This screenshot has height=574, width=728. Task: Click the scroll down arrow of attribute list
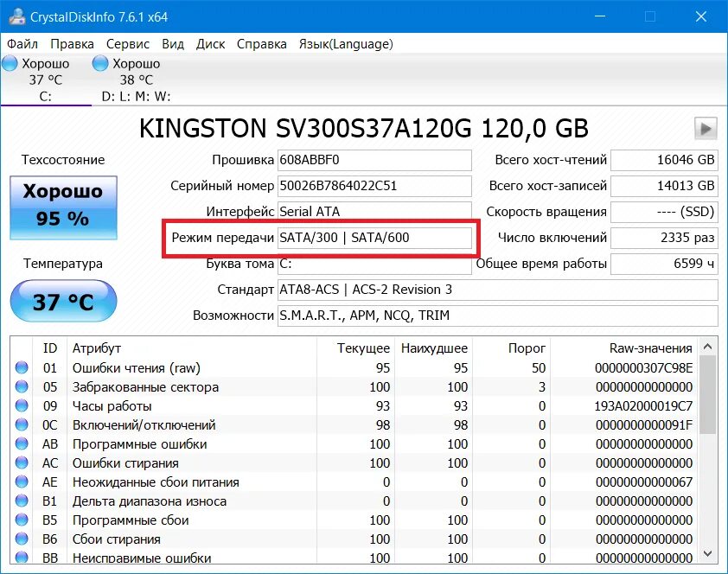point(707,553)
